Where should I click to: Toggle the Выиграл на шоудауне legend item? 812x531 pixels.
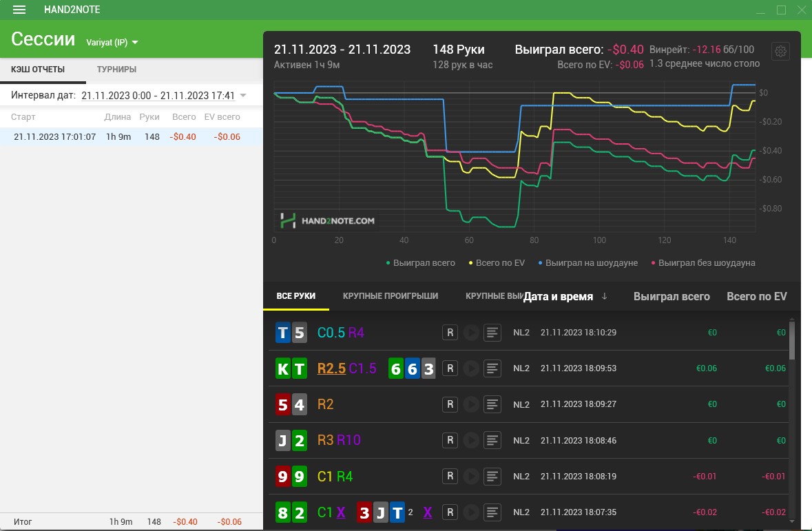coord(587,262)
